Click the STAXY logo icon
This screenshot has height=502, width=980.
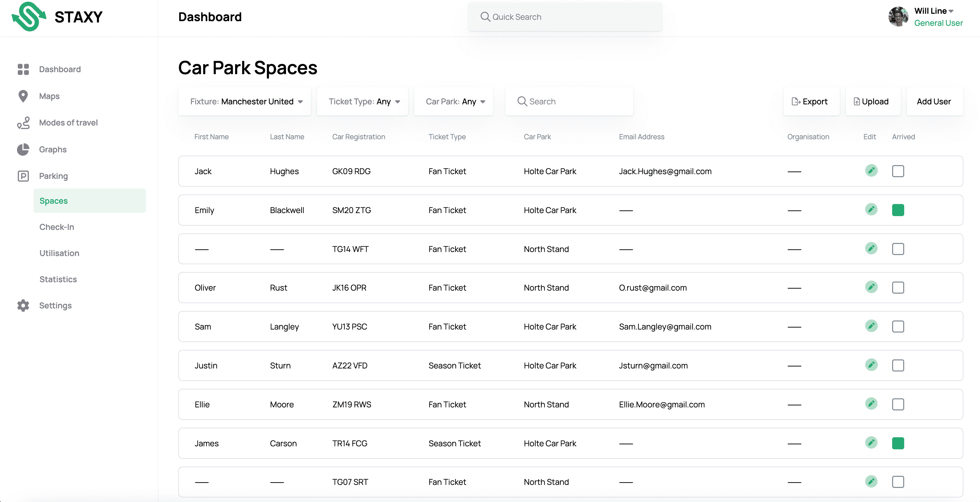pyautogui.click(x=29, y=17)
